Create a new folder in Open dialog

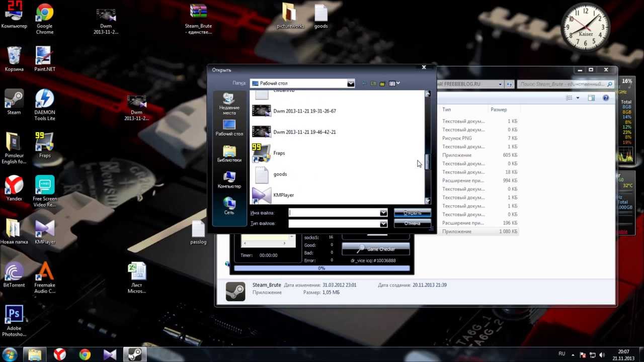(x=382, y=83)
